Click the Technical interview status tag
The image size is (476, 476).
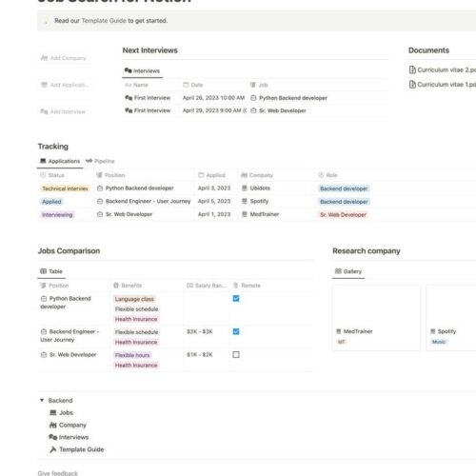[x=65, y=188]
